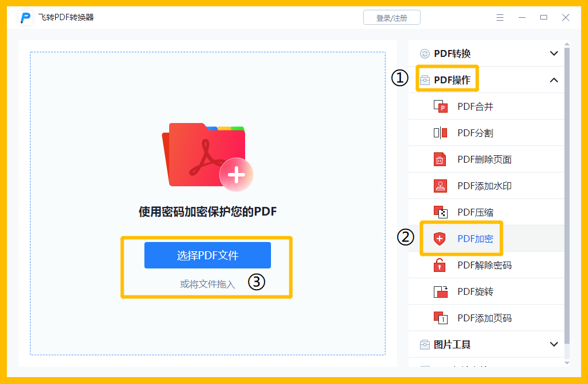Click the red folder add-file icon

tap(207, 156)
